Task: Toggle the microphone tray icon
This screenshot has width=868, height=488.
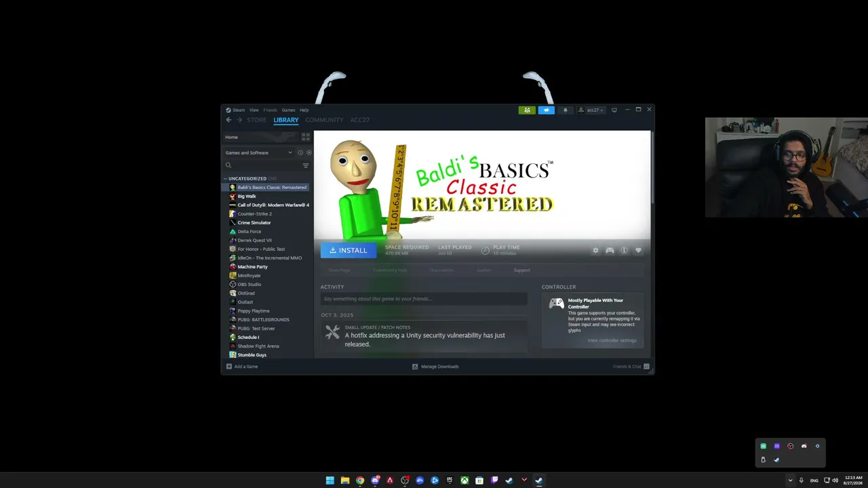Action: [802, 481]
